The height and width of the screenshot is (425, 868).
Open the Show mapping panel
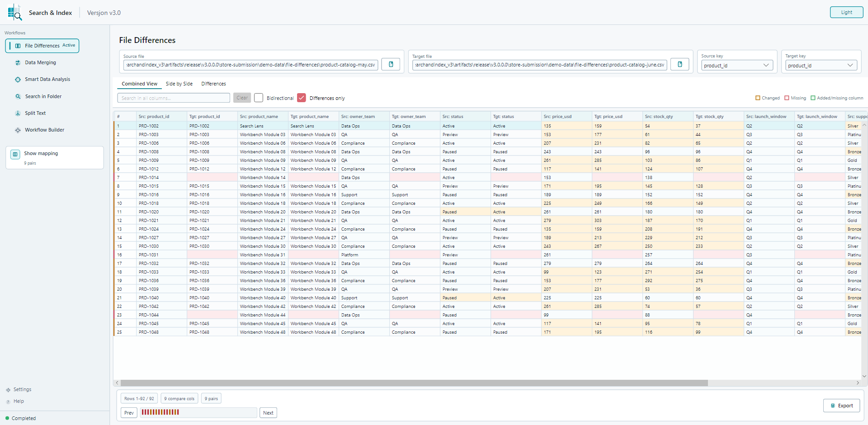[55, 157]
